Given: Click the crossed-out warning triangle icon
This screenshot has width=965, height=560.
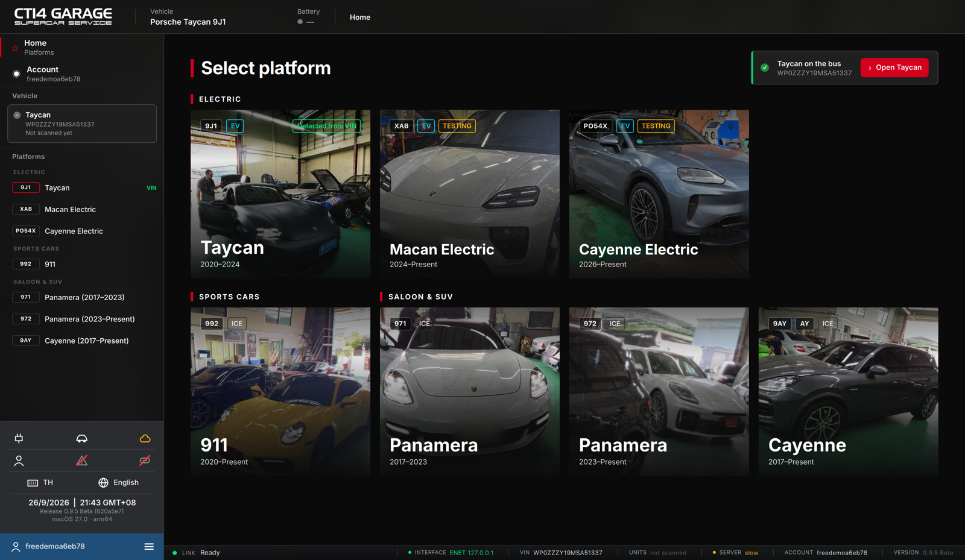Looking at the screenshot, I should 82,461.
